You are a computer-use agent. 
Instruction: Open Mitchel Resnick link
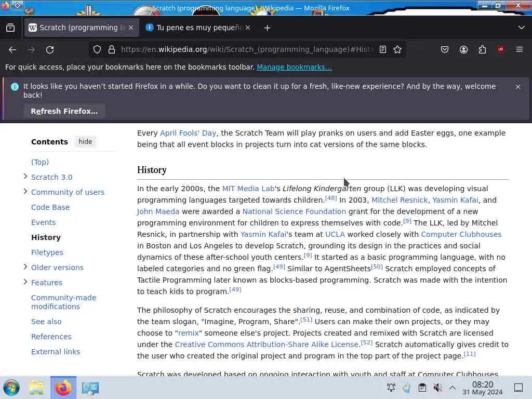400,200
